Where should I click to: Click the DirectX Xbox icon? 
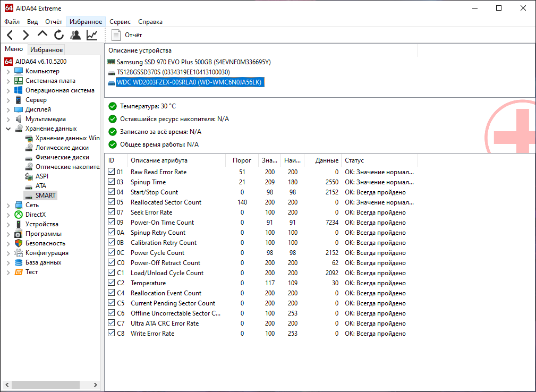pyautogui.click(x=19, y=215)
